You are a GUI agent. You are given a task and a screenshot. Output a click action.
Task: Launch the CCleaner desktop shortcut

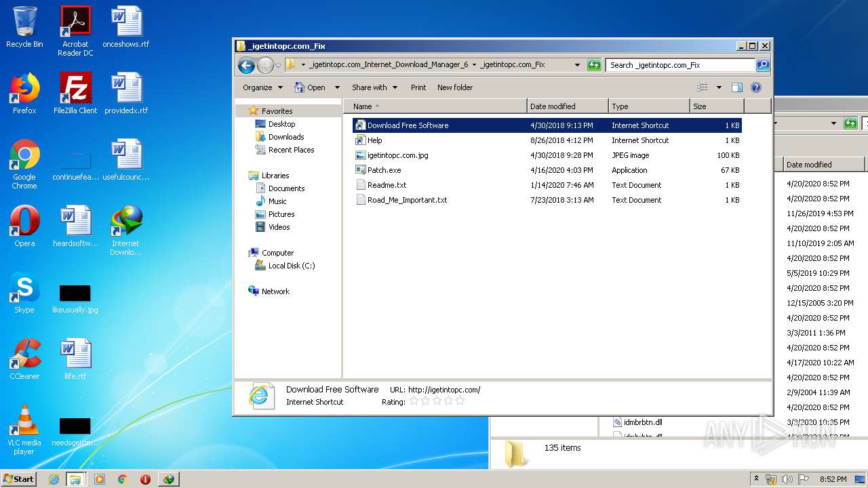[x=24, y=359]
